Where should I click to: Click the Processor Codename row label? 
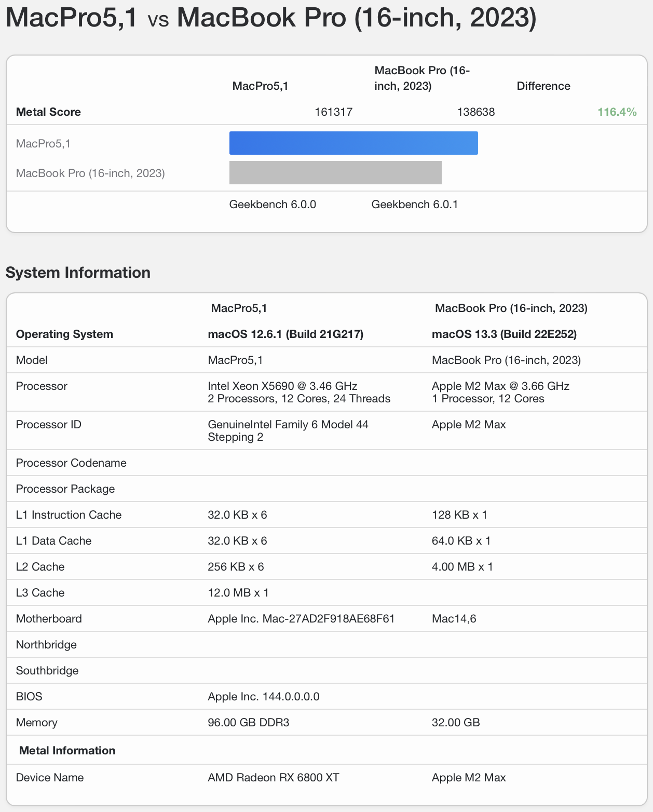coord(71,463)
